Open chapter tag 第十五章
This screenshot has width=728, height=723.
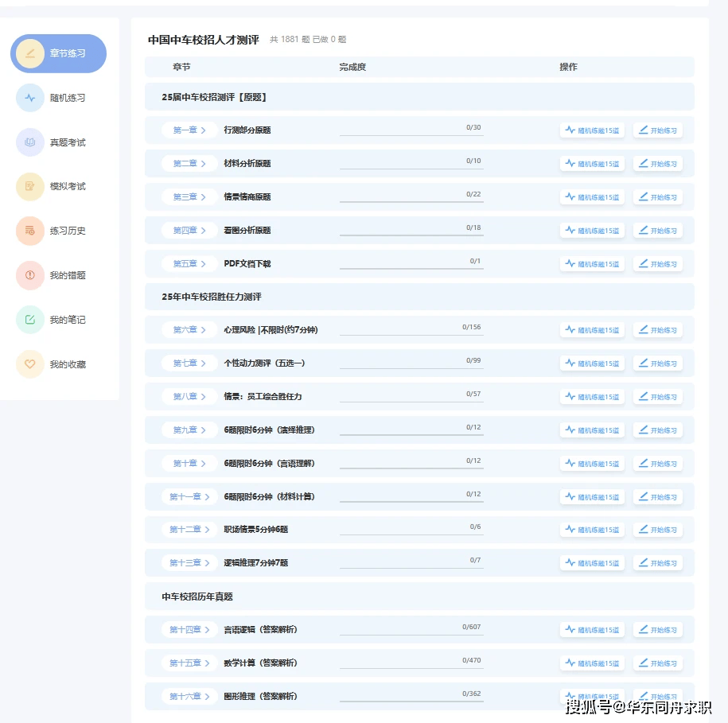tap(189, 663)
